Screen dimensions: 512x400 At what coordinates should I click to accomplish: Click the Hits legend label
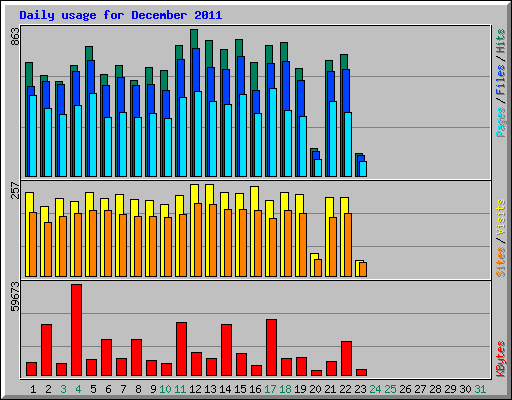tap(501, 41)
